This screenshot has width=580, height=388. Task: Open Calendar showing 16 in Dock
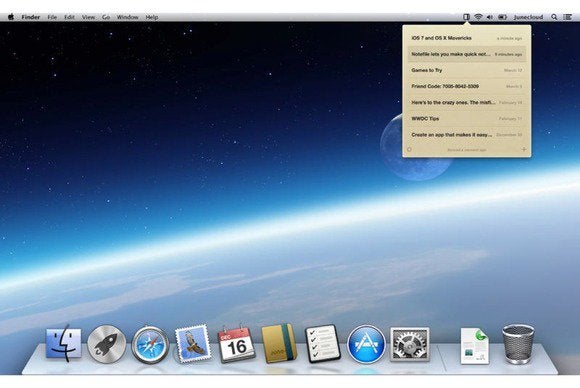pos(237,344)
